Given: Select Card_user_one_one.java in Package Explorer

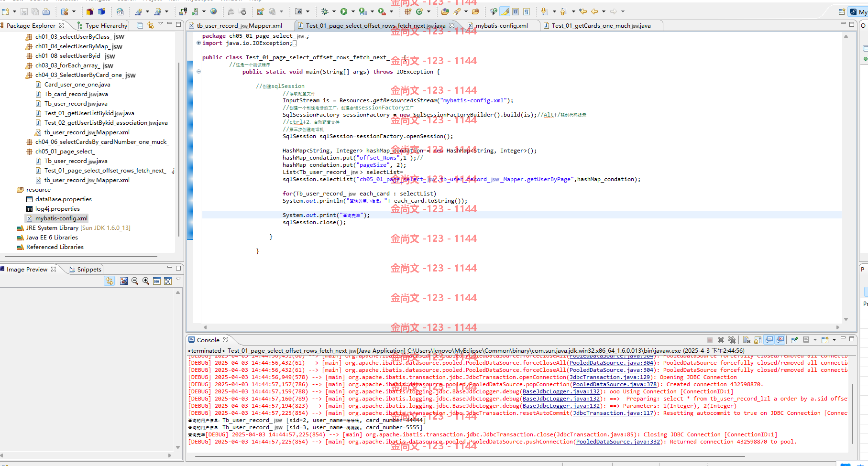Looking at the screenshot, I should pos(77,85).
